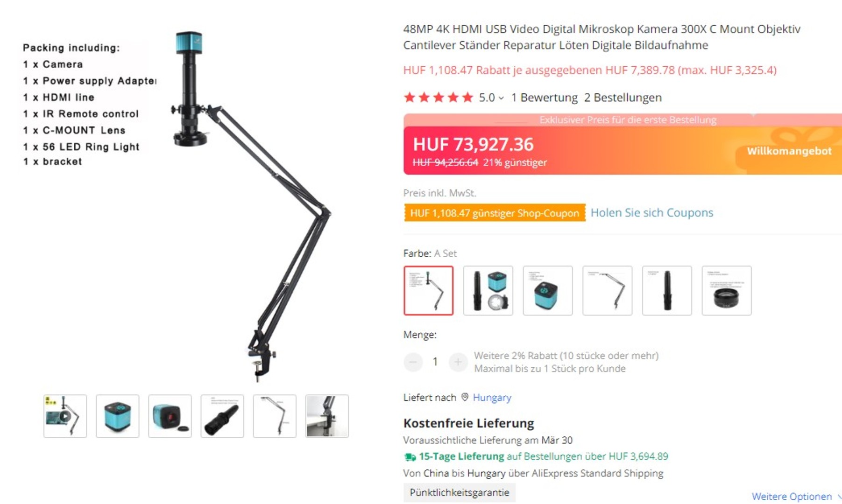The image size is (842, 504).
Task: Pick the lens, camera and ring light variant
Action: click(x=488, y=290)
